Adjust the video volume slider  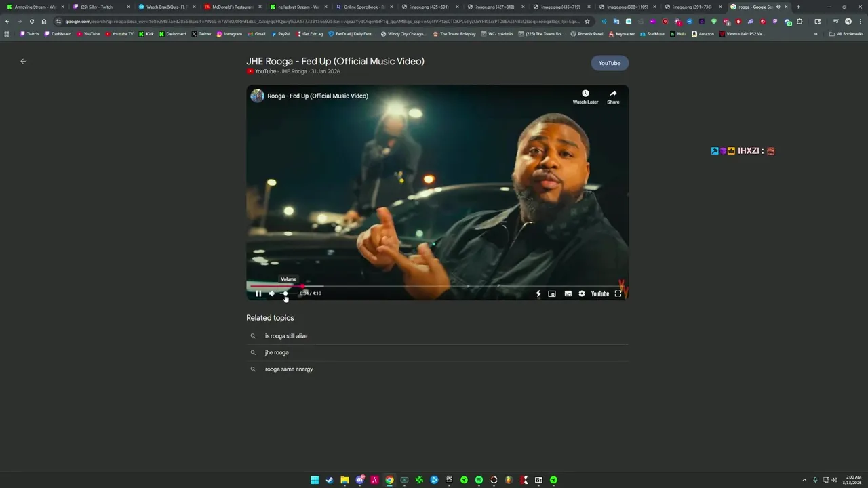pos(288,293)
